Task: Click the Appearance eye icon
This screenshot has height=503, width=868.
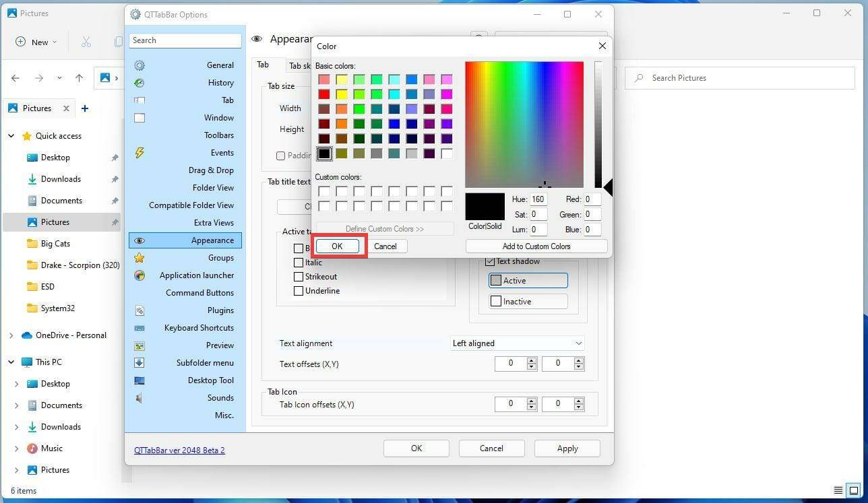Action: 139,240
